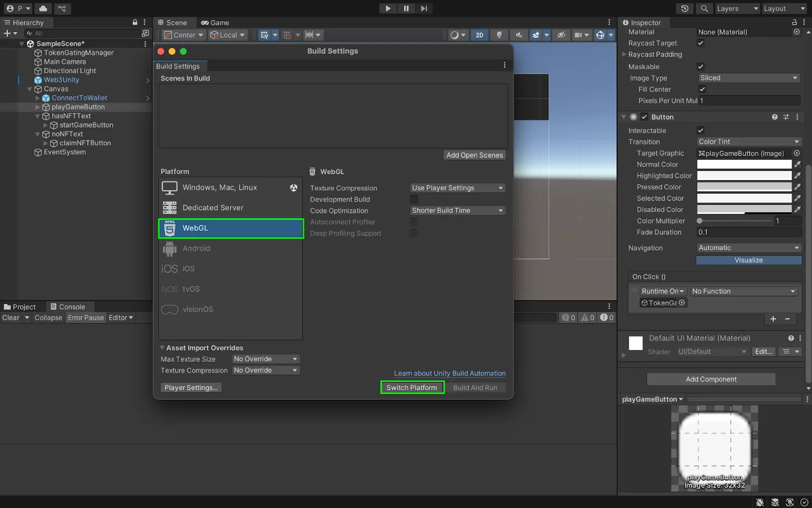Collapse the hasNFTText hierarchy item

coord(38,116)
